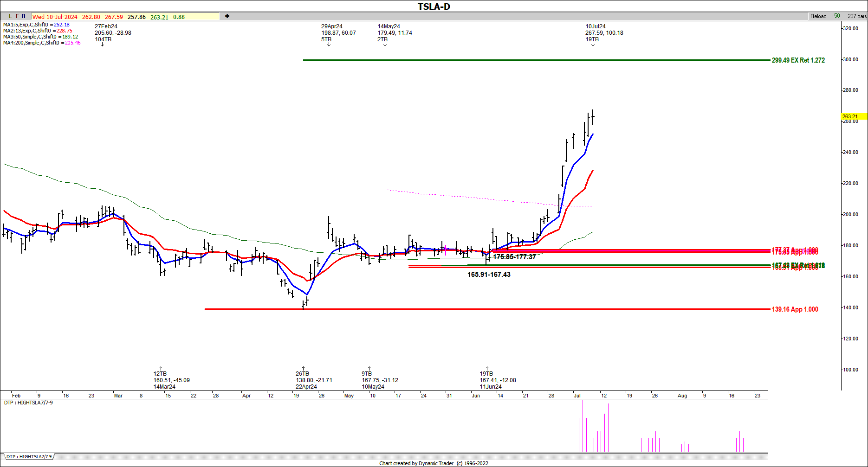Click the Feb label on the date axis
This screenshot has height=467, width=868.
tap(16, 396)
